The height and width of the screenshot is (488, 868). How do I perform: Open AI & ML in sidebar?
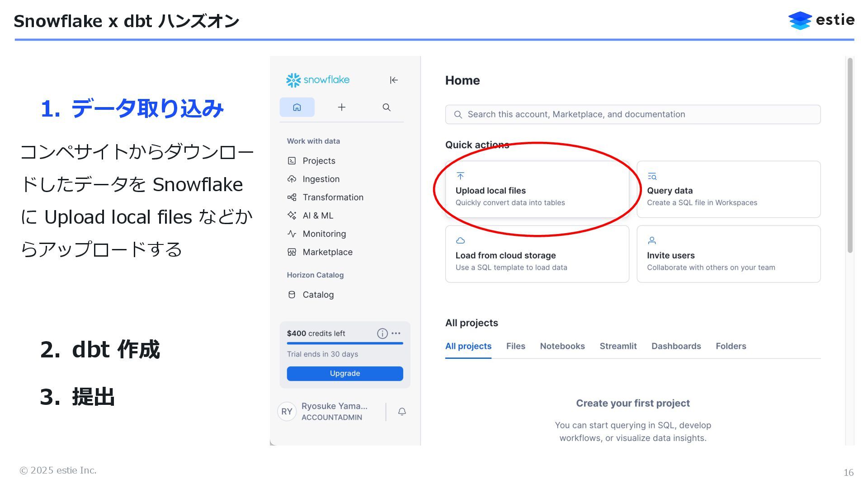[317, 216]
